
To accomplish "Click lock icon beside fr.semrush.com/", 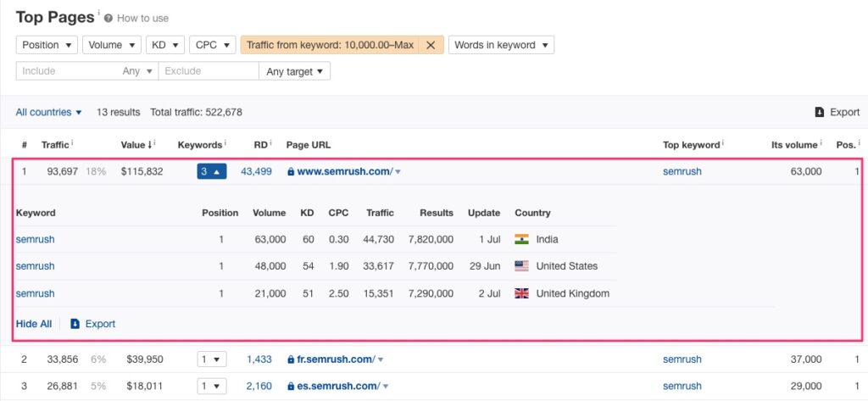I will click(291, 359).
